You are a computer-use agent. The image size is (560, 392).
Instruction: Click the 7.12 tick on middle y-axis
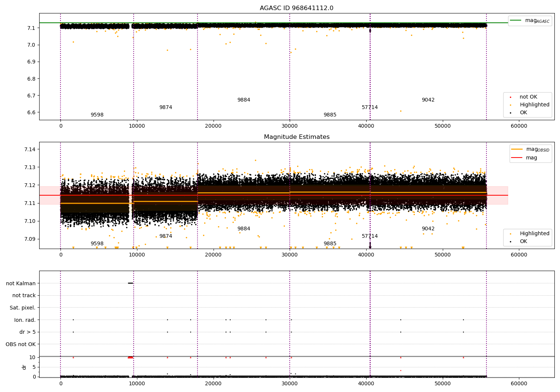tap(30, 185)
